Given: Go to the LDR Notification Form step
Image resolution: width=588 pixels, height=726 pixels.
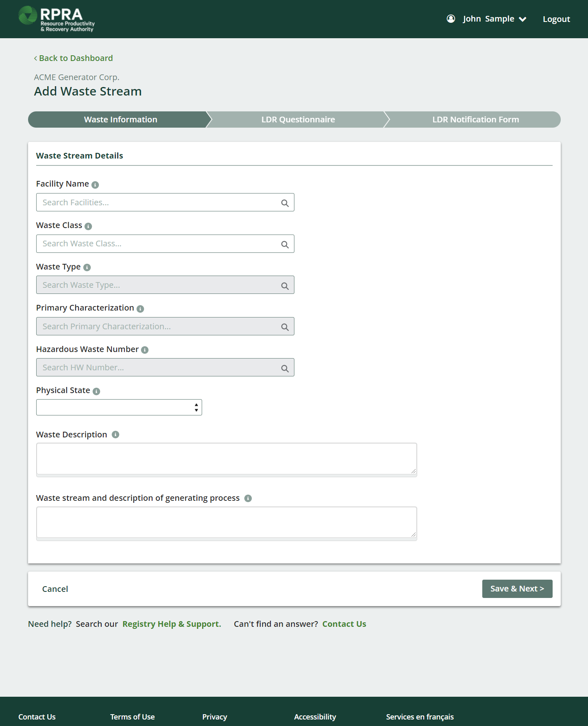Looking at the screenshot, I should pos(475,120).
